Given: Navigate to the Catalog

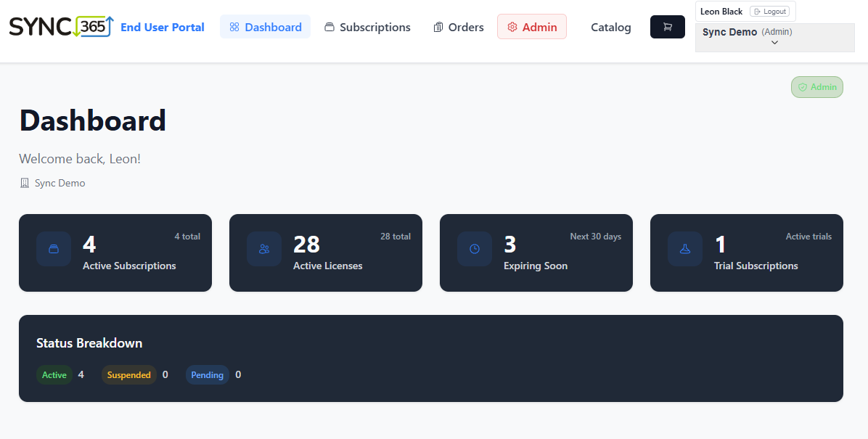Looking at the screenshot, I should click(610, 27).
